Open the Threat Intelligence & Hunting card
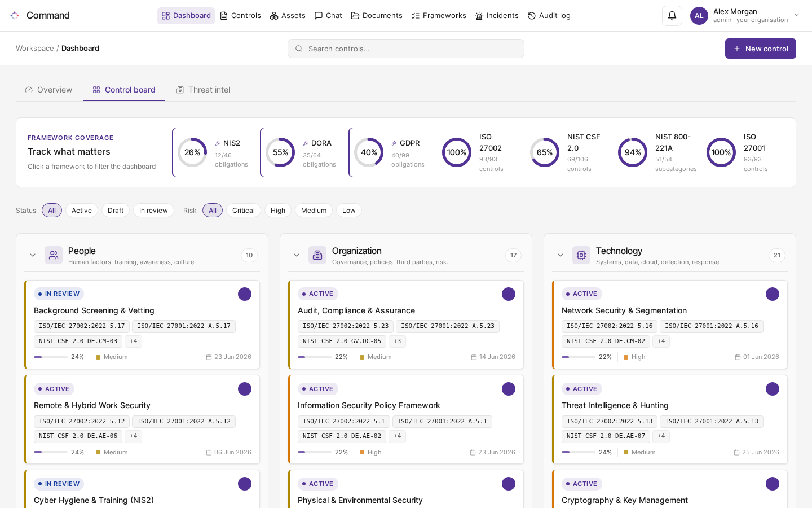This screenshot has height=508, width=812. (x=670, y=419)
